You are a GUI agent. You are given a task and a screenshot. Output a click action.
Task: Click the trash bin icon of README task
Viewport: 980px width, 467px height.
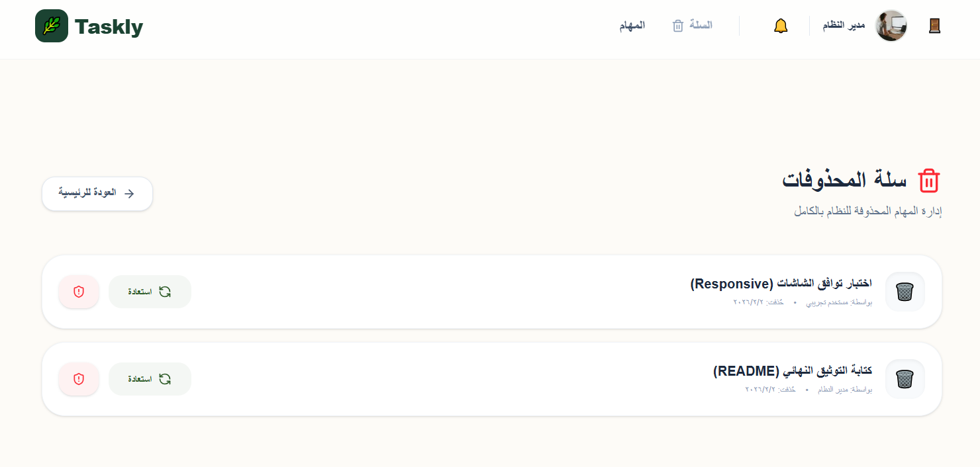click(905, 379)
